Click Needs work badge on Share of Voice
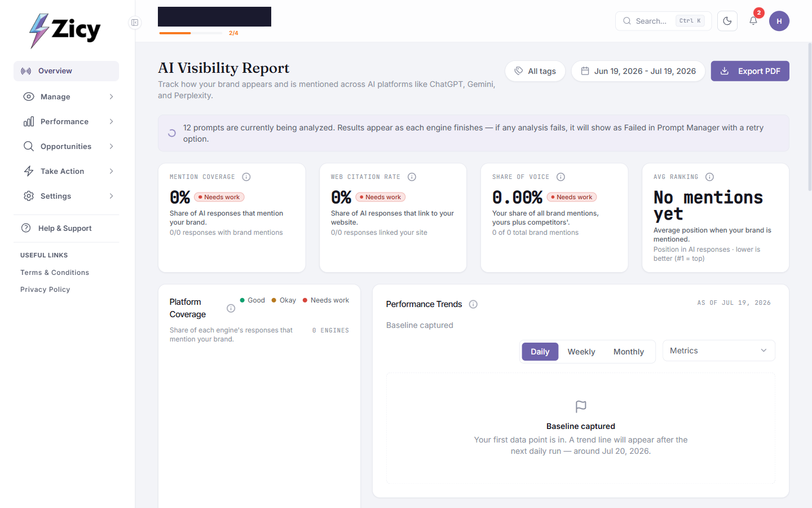 (x=572, y=197)
